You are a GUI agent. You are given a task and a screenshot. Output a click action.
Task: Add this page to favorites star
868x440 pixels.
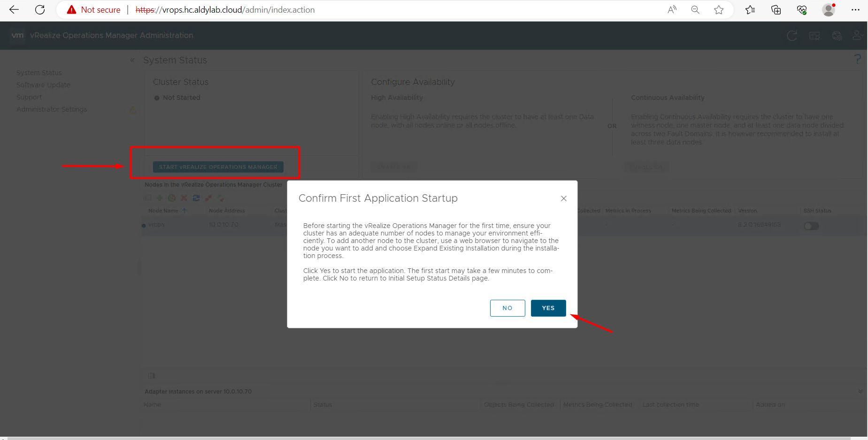point(718,10)
